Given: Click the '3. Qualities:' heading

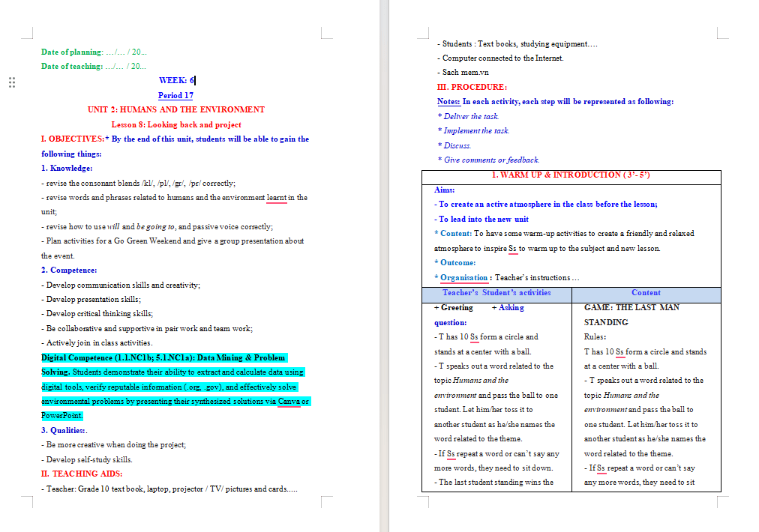Looking at the screenshot, I should [x=64, y=430].
